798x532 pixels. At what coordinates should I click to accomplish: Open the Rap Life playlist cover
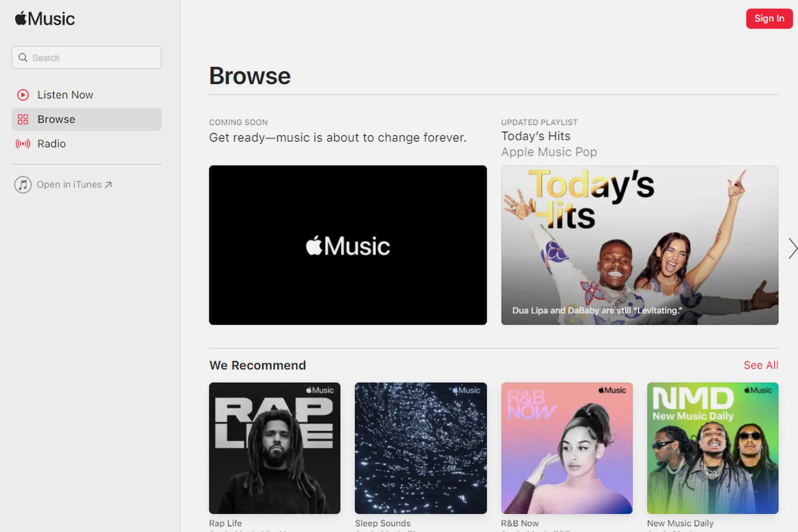pos(275,448)
